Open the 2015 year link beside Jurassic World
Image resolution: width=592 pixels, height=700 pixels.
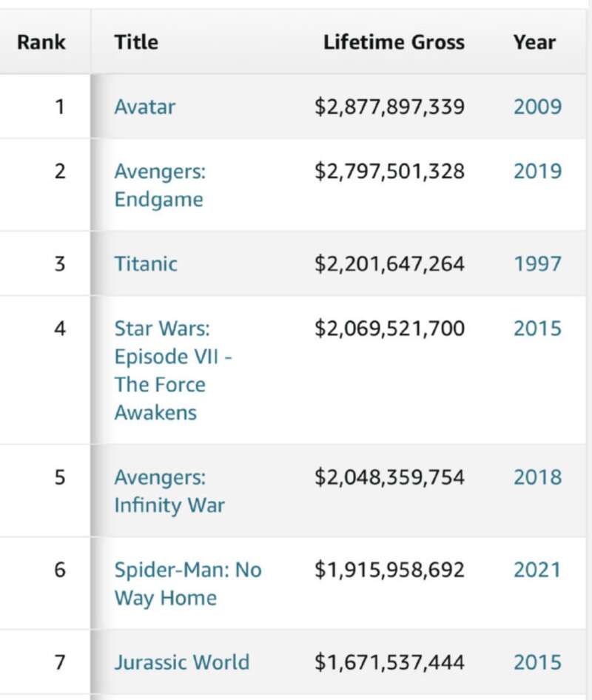point(537,662)
